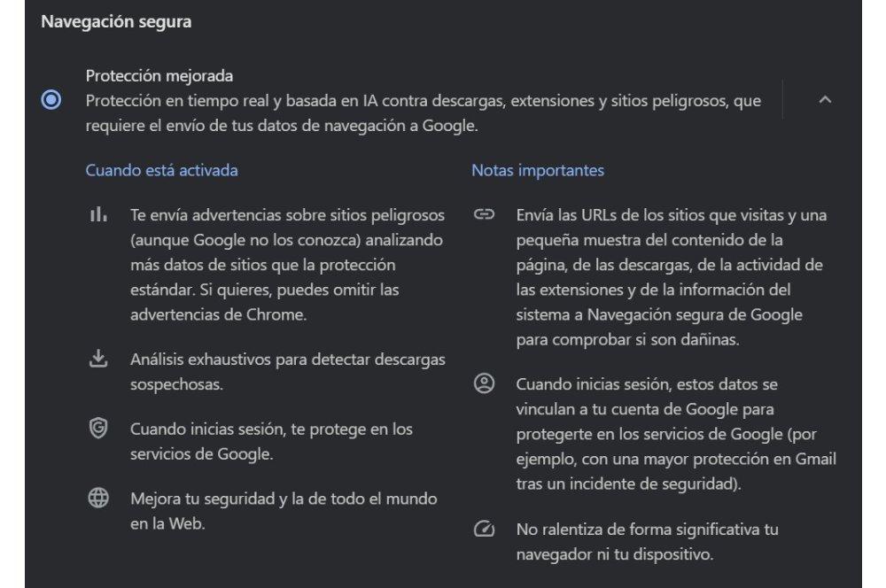Screen dimensions: 886x588
Task: Click the download analysis icon
Action: [x=97, y=359]
